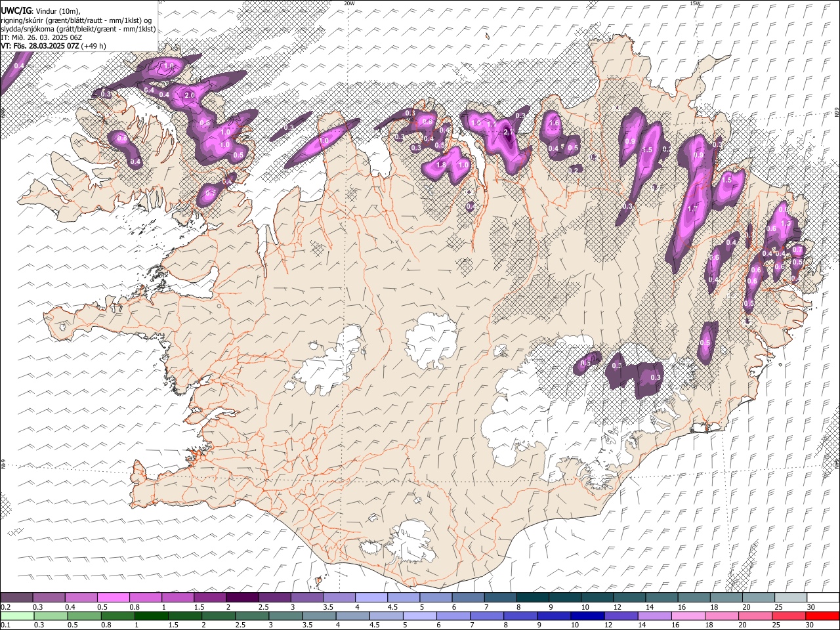This screenshot has width=840, height=630.
Task: Click the "0.2" label on upper legend
Action: coord(5,607)
